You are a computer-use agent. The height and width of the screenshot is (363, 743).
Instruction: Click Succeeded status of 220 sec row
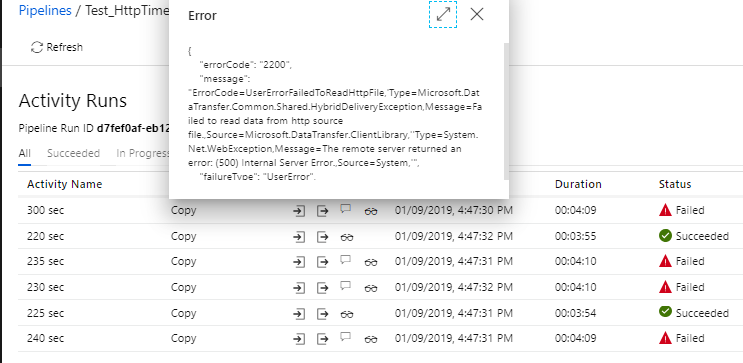pos(694,236)
